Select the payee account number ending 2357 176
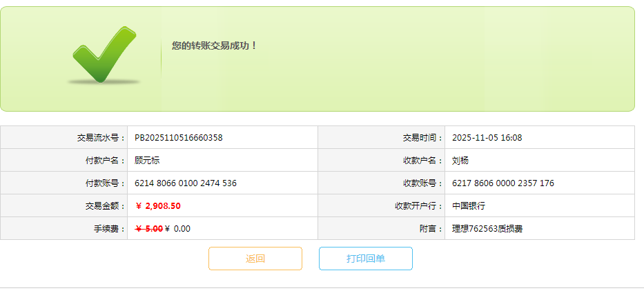Image resolution: width=644 pixels, height=293 pixels. tap(503, 183)
